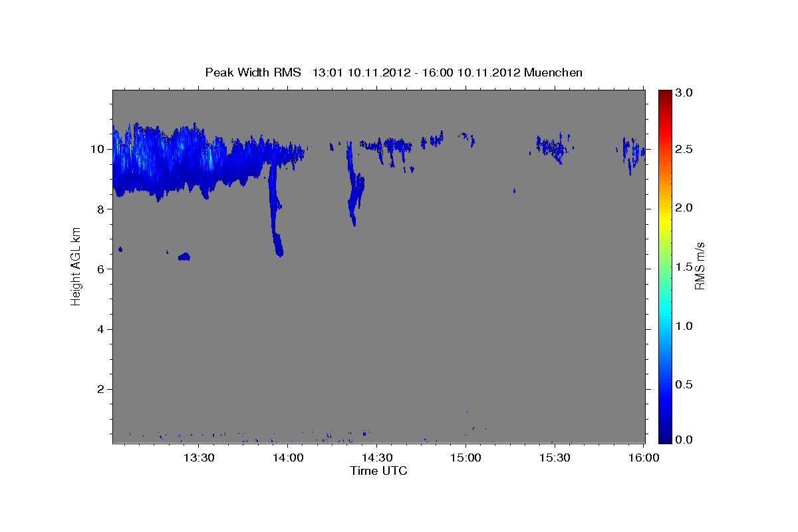Click the plot title 'Peak Width RMS'
798x532 pixels.
(x=253, y=72)
